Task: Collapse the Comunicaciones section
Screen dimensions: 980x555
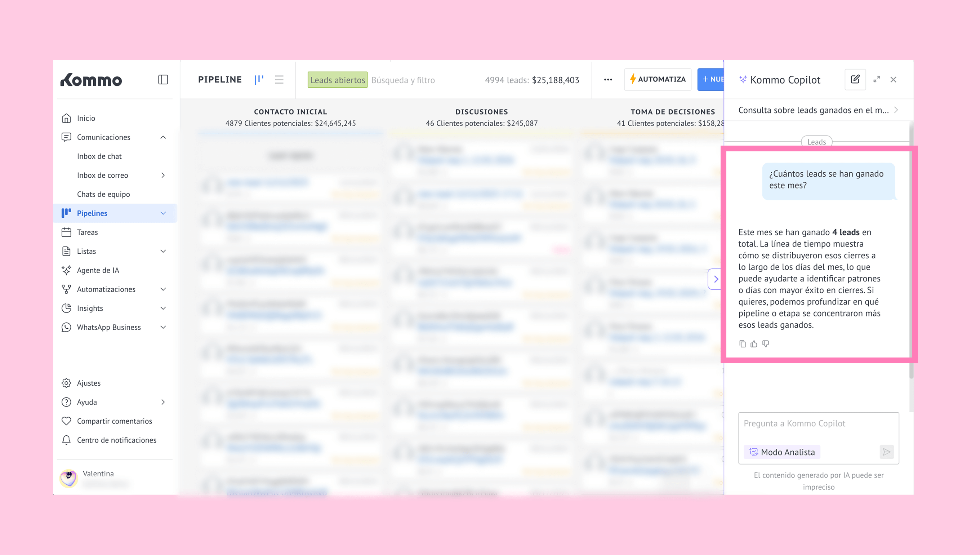Action: [x=163, y=137]
